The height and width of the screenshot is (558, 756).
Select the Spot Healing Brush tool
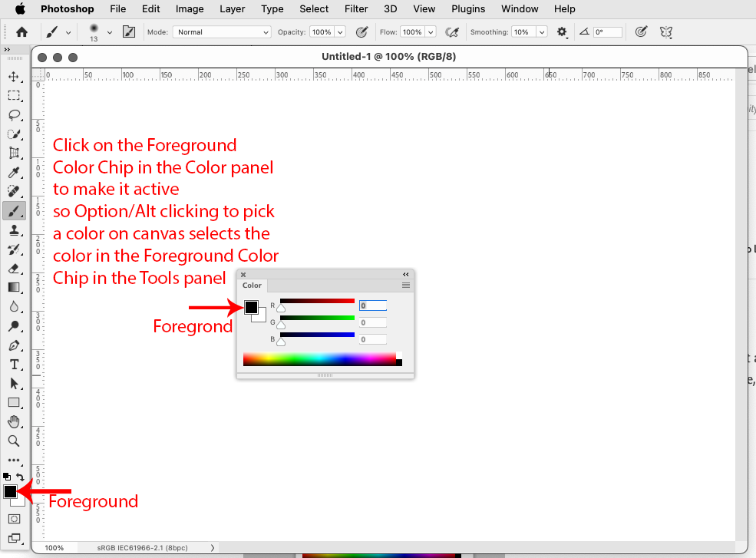pos(14,191)
